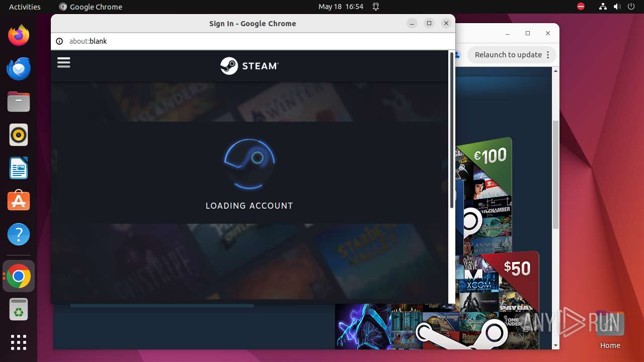Open Chrome three-dot menu beside Relaunch
This screenshot has width=644, height=362.
548,55
